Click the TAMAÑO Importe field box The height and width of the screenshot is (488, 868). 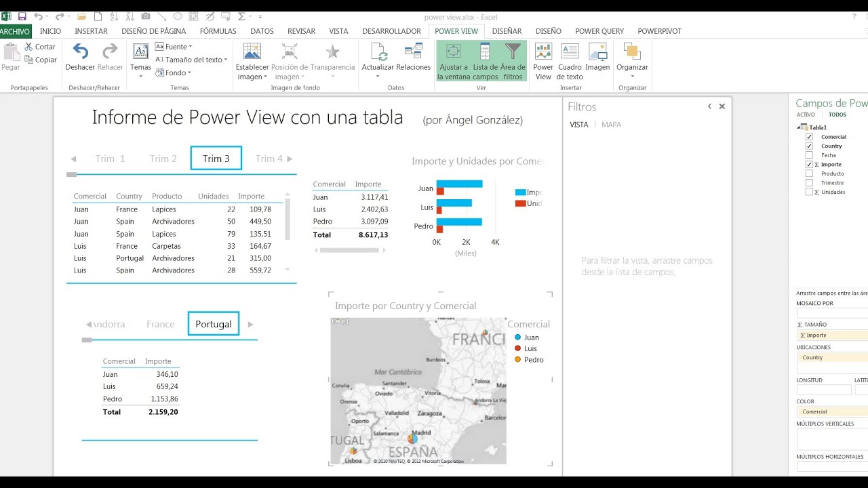[832, 335]
